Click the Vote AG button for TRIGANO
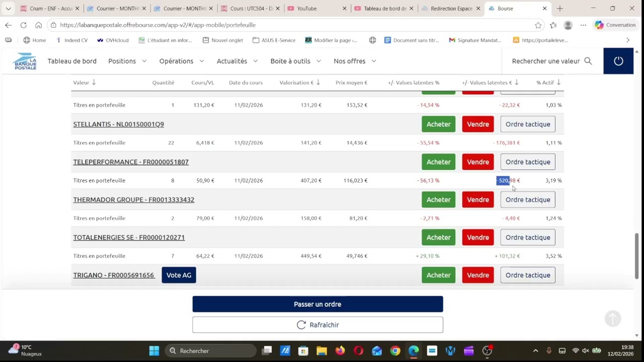 [x=179, y=275]
